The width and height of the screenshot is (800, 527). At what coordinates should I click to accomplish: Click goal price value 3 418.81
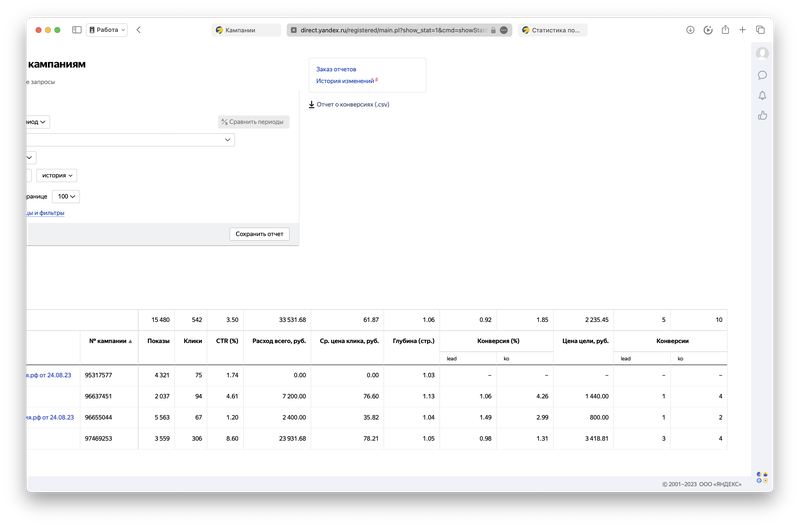point(596,439)
